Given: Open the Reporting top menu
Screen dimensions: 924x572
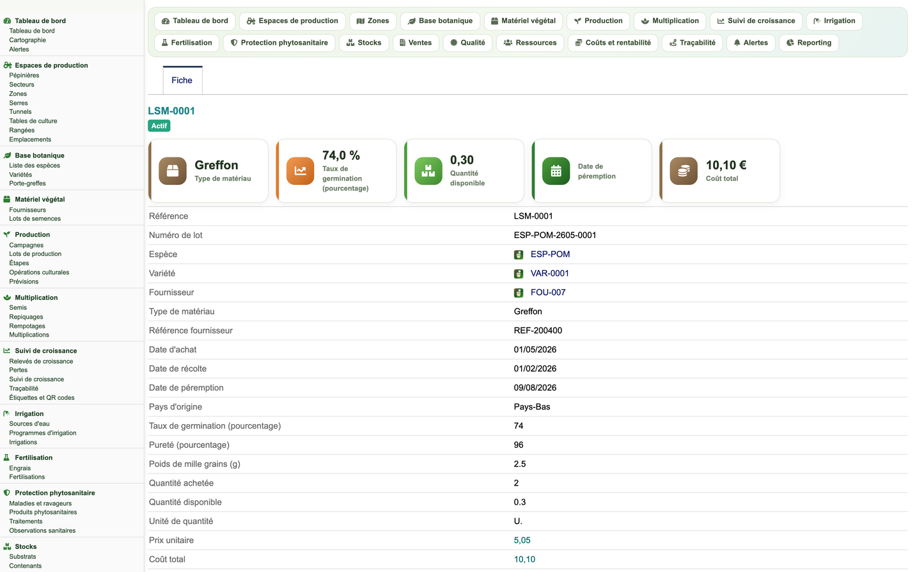Looking at the screenshot, I should click(x=809, y=43).
